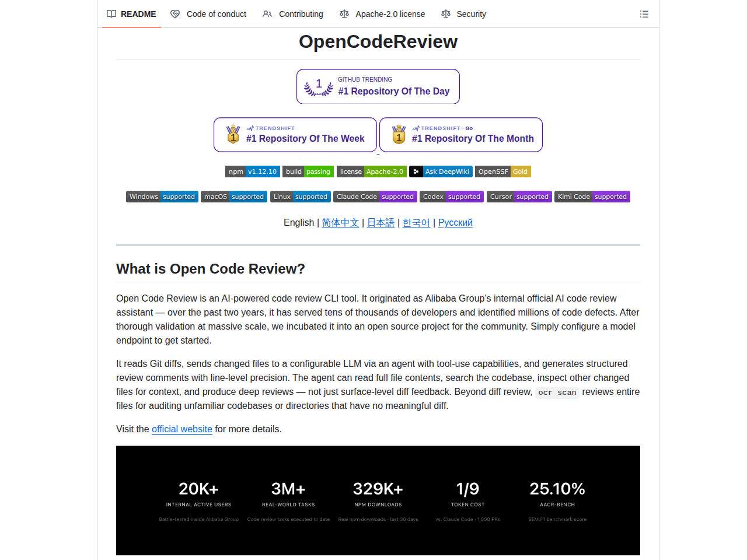
Task: Open the #1 Repository Of The Week badge
Action: 295,135
